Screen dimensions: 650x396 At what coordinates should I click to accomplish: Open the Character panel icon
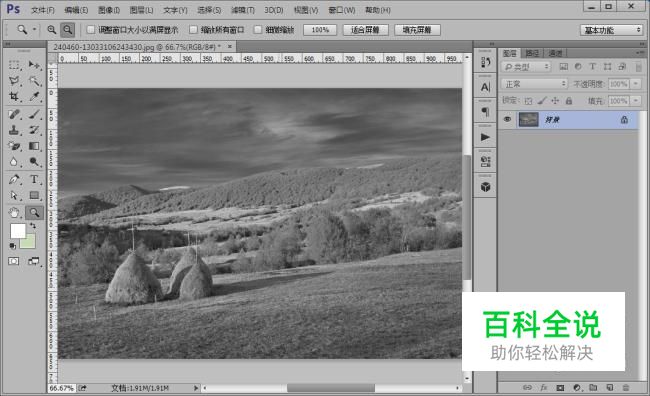[x=485, y=87]
